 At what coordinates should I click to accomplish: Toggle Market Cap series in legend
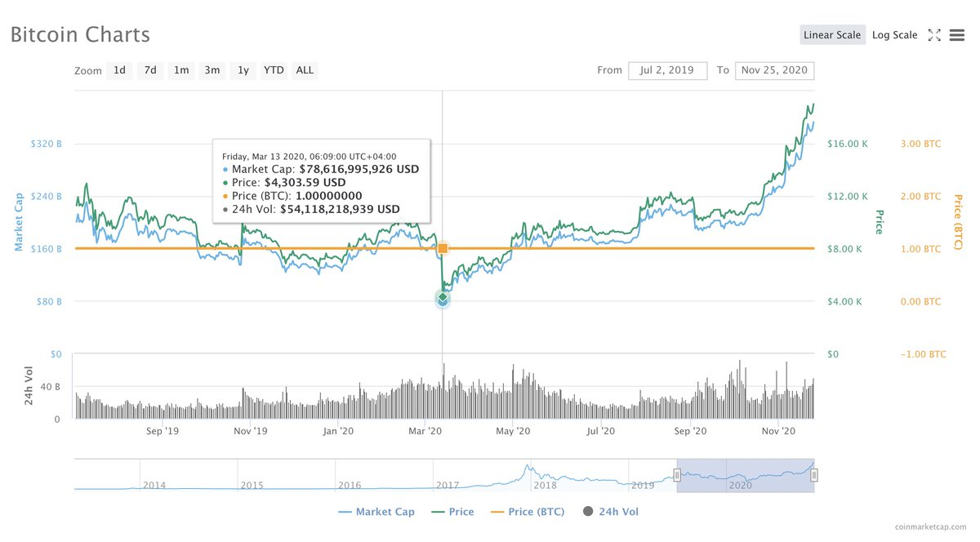coord(376,512)
